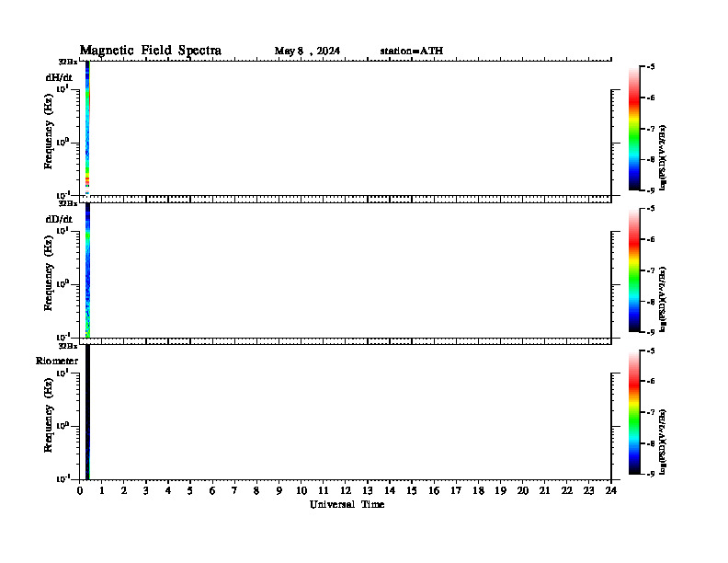
Task: Click hour 4 on the Universal Time axis
Action: 168,490
